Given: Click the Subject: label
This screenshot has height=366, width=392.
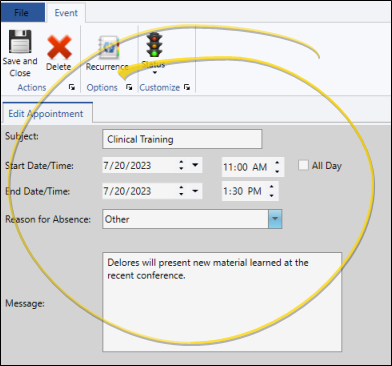Looking at the screenshot, I should tap(22, 136).
